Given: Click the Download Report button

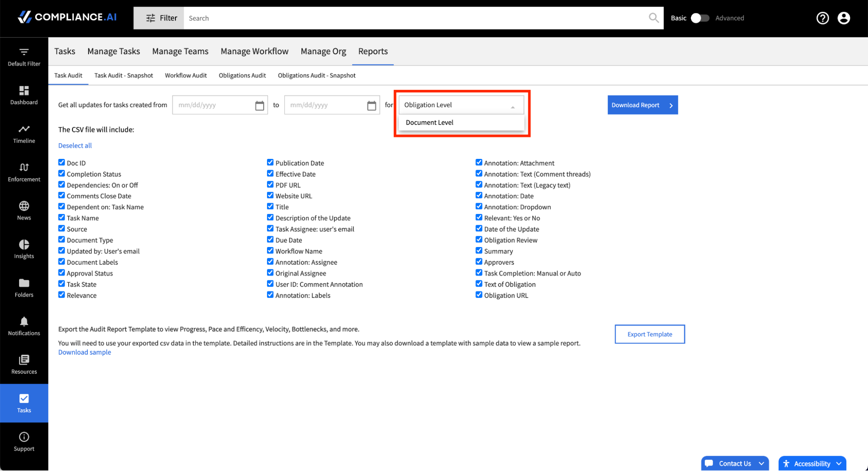Looking at the screenshot, I should point(643,105).
